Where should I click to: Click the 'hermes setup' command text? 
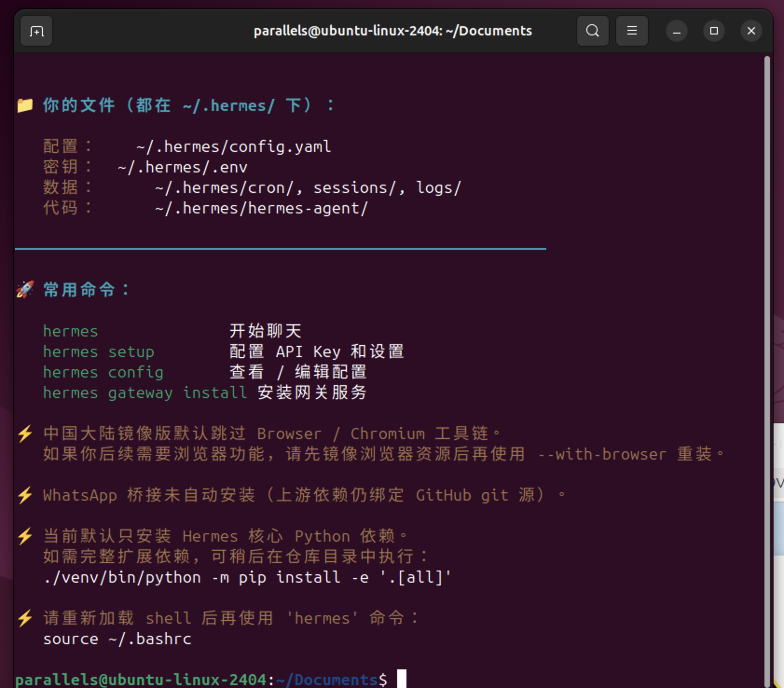(98, 352)
